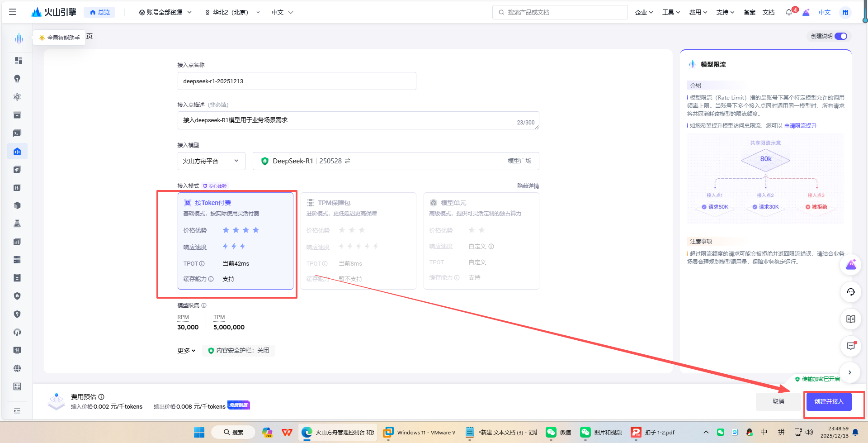Open the shield key sidebar icon
The width and height of the screenshot is (868, 443).
pyautogui.click(x=17, y=314)
